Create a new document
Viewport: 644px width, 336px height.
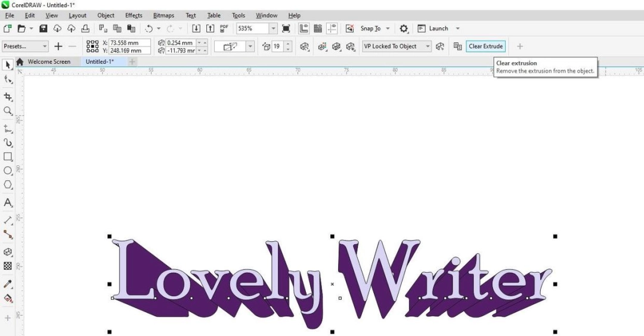[7, 29]
